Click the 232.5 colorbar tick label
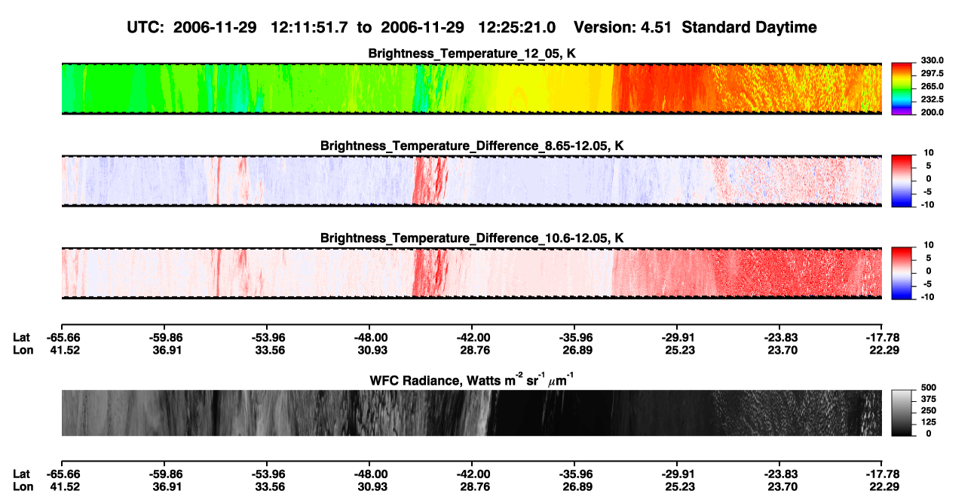 (932, 100)
